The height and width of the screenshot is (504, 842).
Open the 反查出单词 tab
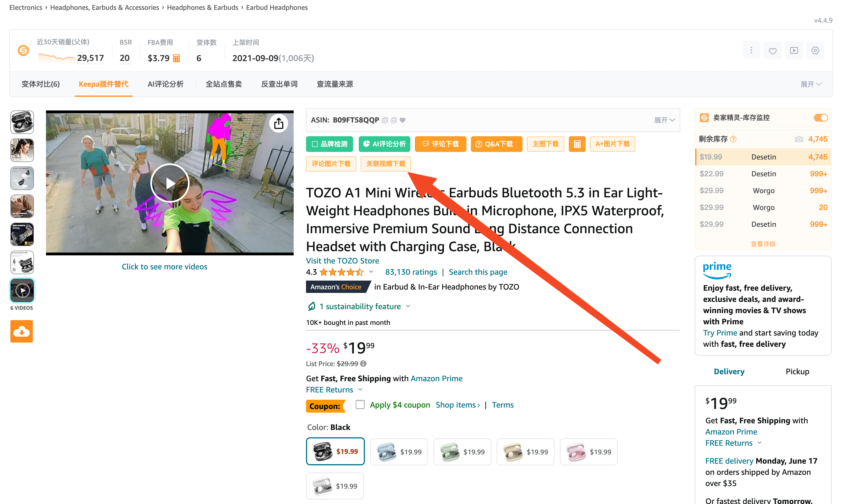tap(279, 84)
